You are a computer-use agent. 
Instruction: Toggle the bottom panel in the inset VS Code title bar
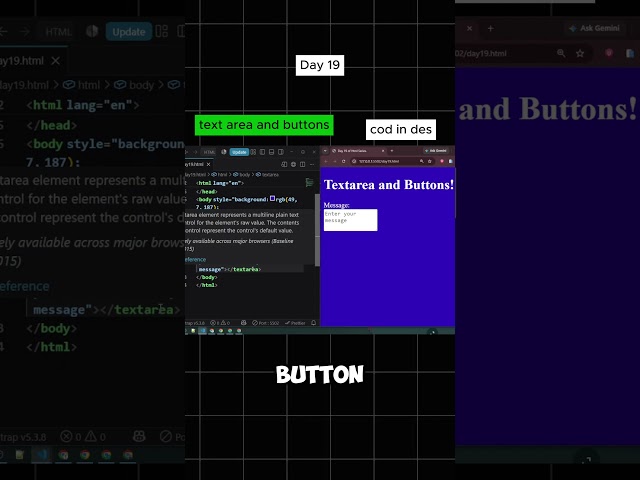pyautogui.click(x=271, y=152)
